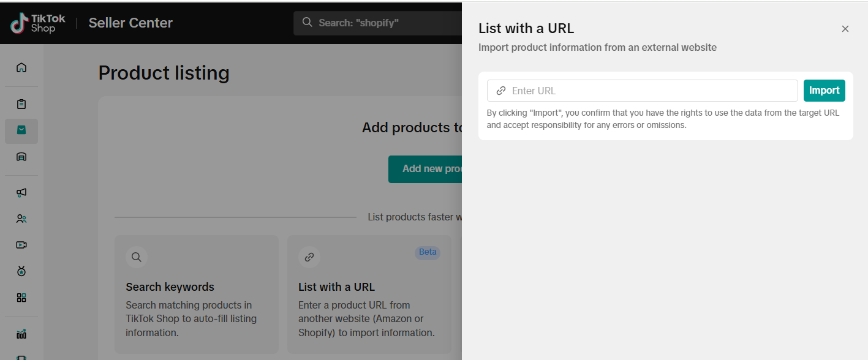This screenshot has height=360, width=868.
Task: Open the Affiliate people icon
Action: [21, 219]
